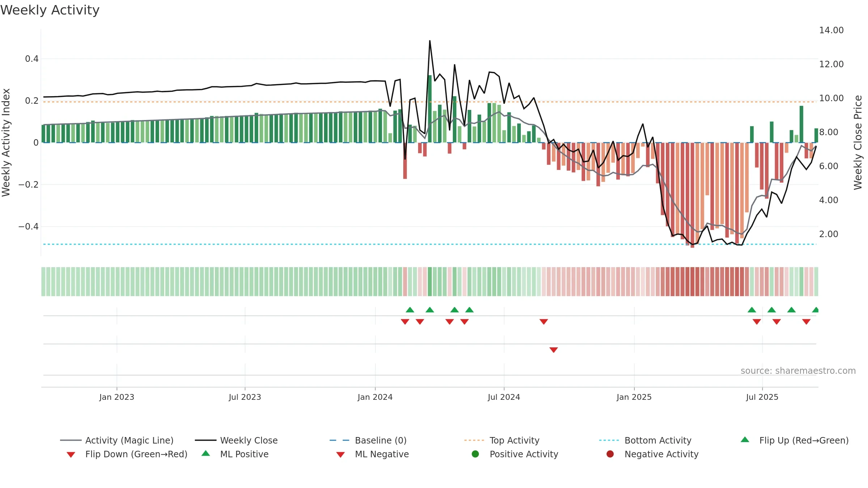Toggle the ML Positive legend entry
868x488 pixels.
coord(235,454)
